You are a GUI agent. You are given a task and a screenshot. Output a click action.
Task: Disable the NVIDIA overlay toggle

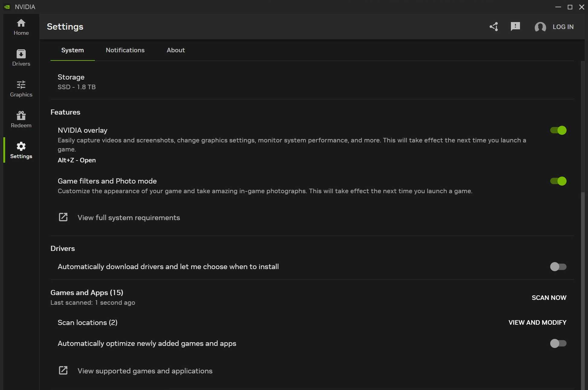[x=558, y=130]
